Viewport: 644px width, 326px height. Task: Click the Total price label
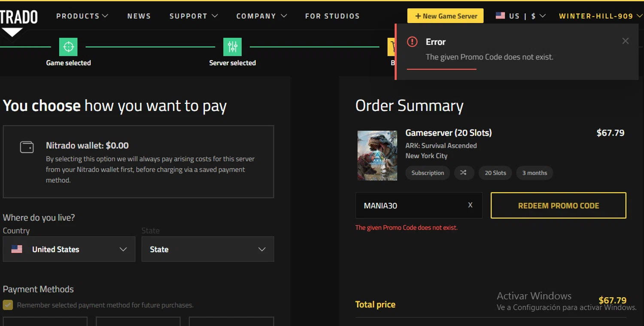click(x=375, y=305)
